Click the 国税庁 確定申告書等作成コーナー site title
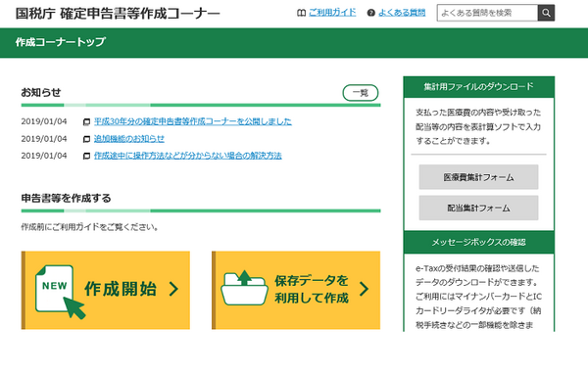 118,14
